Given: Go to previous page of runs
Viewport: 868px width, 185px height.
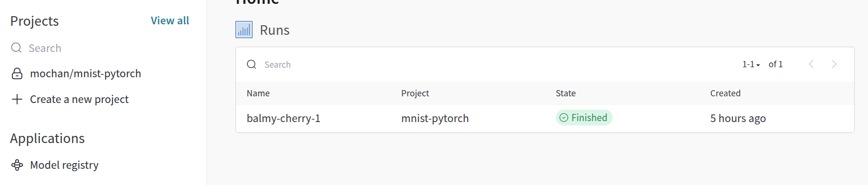Looking at the screenshot, I should point(811,64).
